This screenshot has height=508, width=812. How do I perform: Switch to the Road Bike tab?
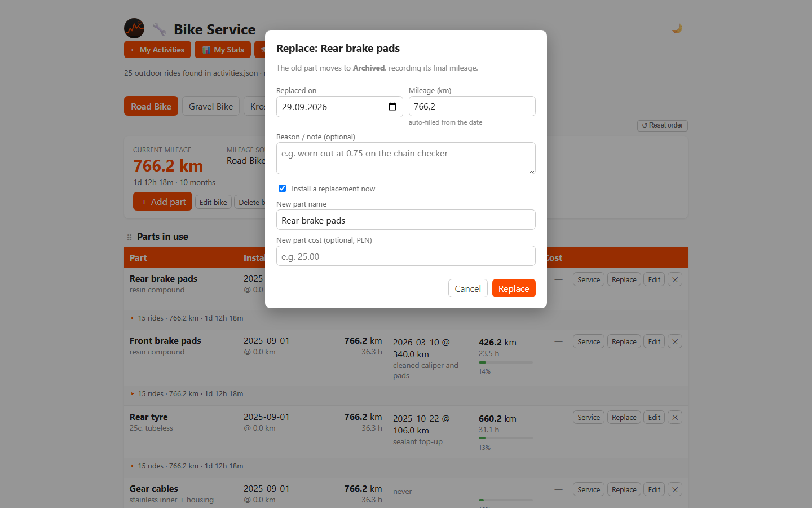151,106
